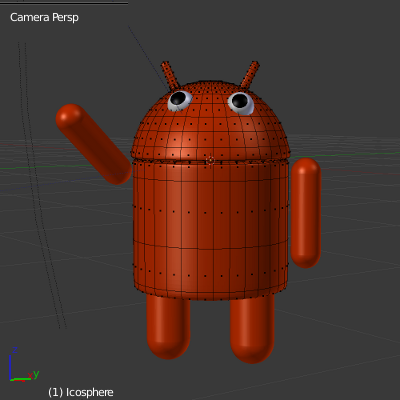
Task: Click the 3D cursor at the neck seam
Action: (x=210, y=161)
